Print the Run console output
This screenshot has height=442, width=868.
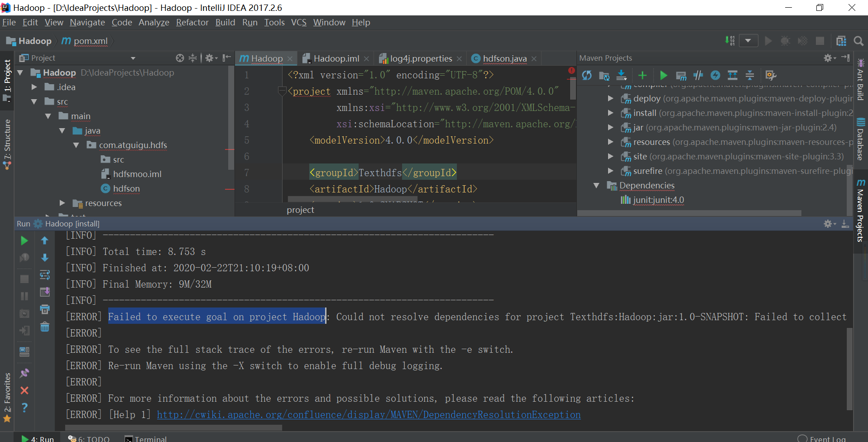44,309
